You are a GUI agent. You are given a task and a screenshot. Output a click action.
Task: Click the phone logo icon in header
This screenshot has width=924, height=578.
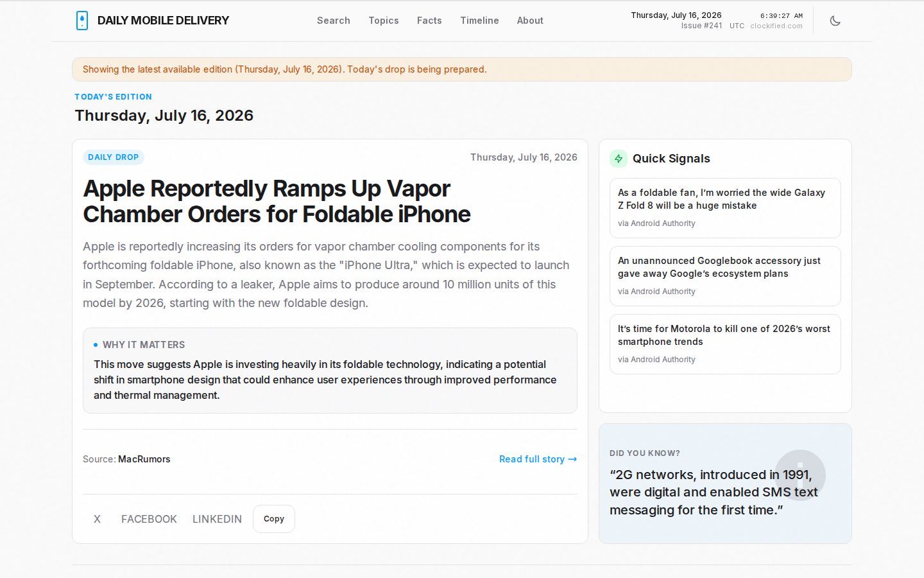tap(82, 21)
